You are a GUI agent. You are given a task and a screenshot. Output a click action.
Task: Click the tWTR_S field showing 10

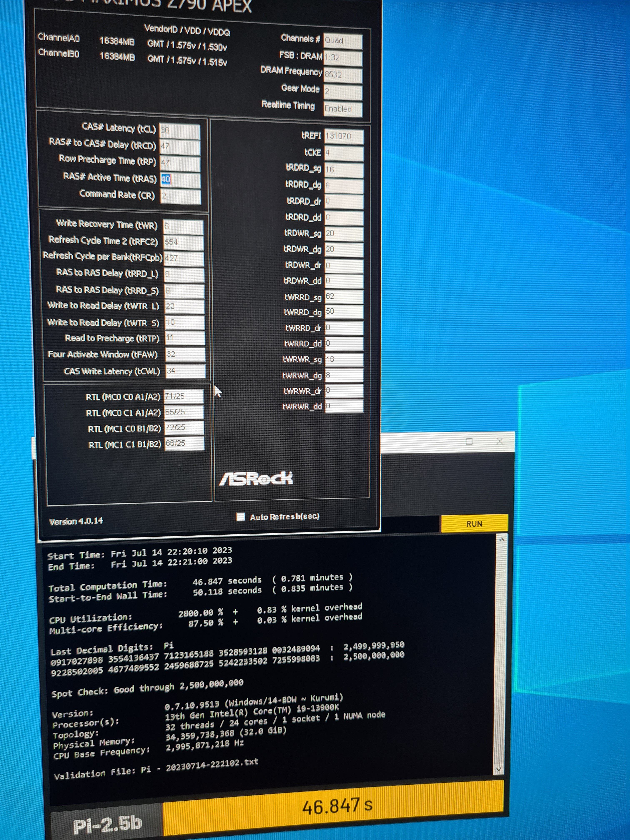185,323
